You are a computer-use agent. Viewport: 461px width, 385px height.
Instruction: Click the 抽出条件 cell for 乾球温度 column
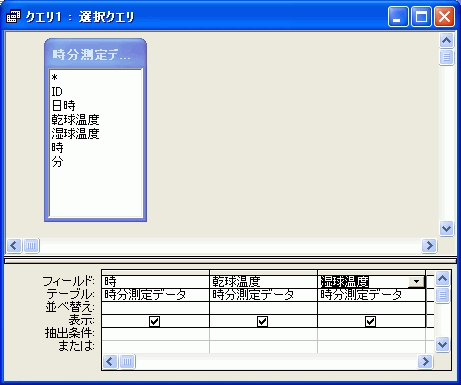(x=263, y=334)
